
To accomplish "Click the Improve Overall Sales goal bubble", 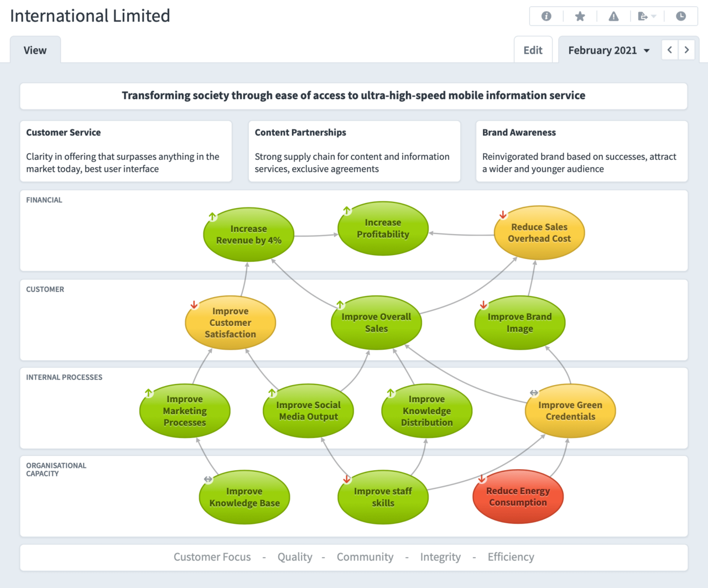I will (376, 322).
